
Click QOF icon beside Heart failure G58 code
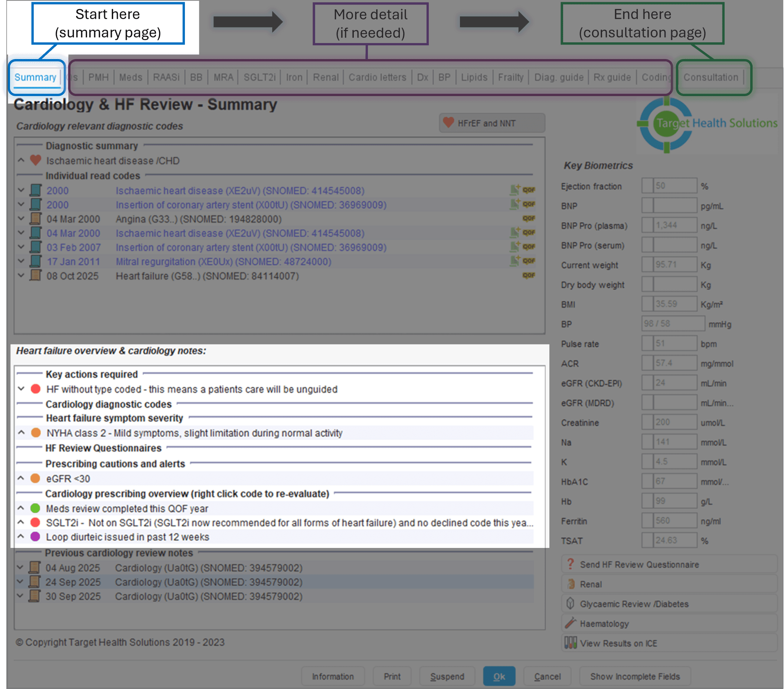click(x=529, y=275)
